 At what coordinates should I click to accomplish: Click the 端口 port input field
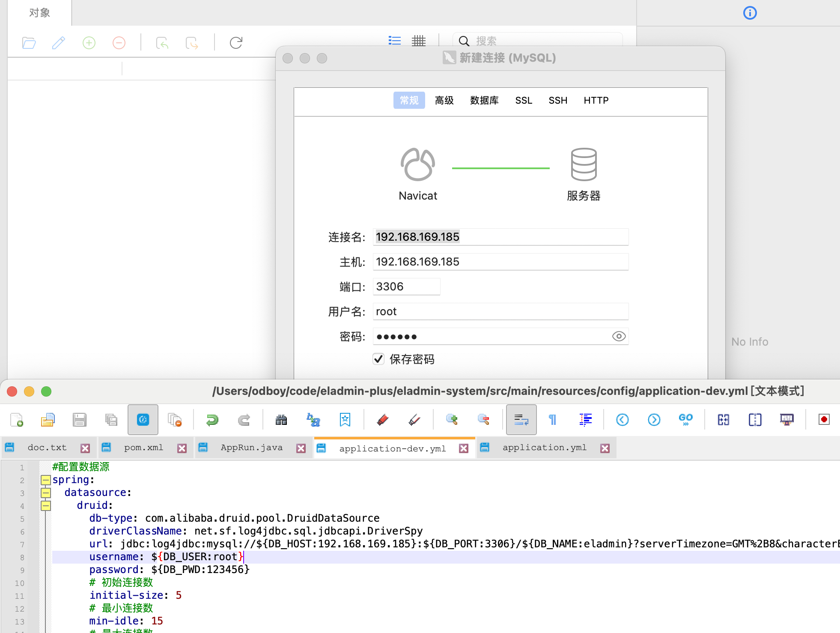click(x=406, y=287)
